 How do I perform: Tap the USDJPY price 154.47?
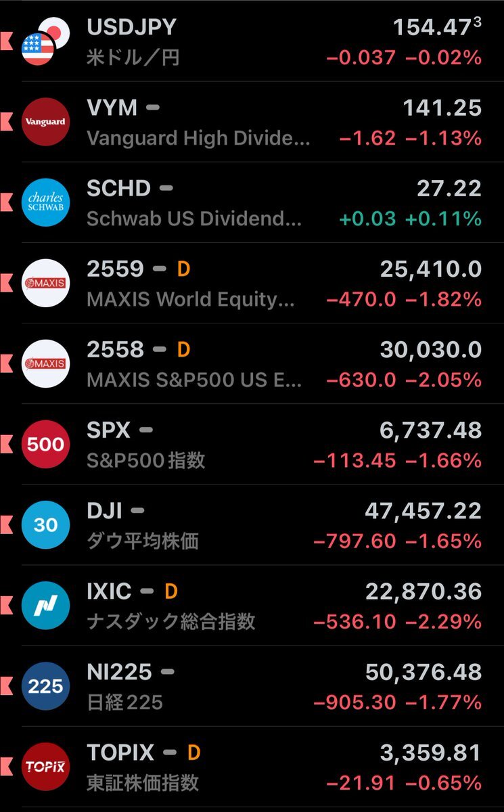[433, 28]
